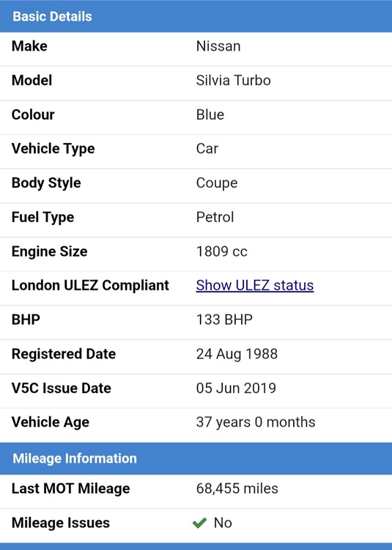Viewport: 392px width, 550px height.
Task: Click the Nissan make value
Action: click(x=218, y=46)
